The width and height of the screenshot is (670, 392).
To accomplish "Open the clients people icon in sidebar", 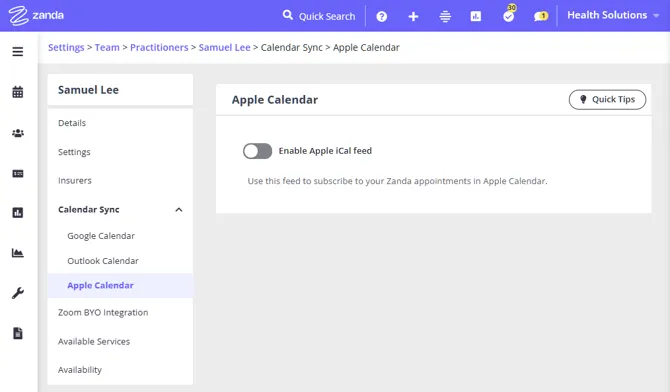I will 18,133.
